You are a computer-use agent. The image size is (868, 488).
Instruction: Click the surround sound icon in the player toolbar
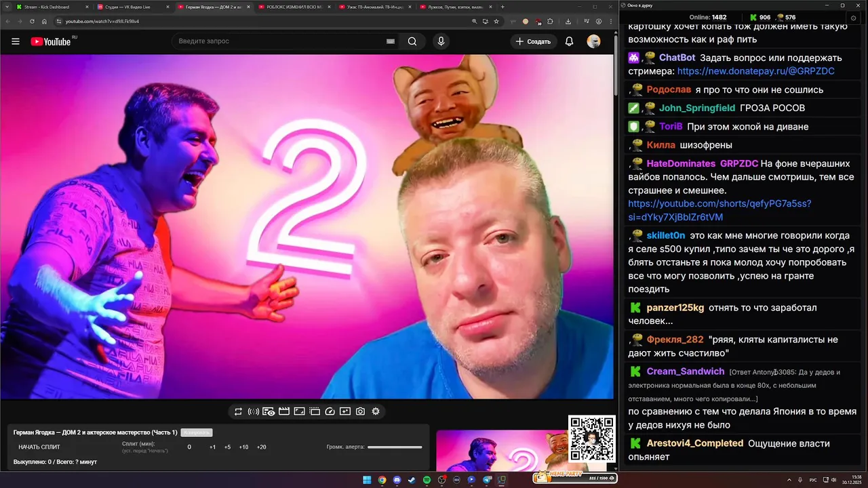(x=253, y=411)
